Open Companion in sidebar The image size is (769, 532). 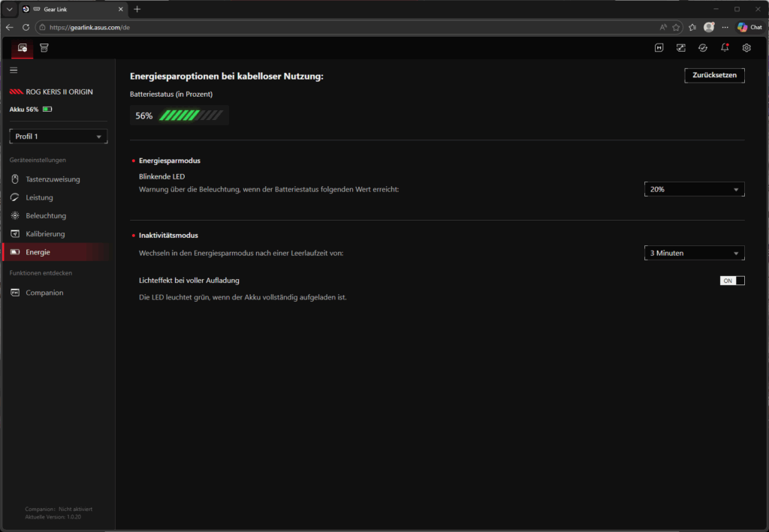pyautogui.click(x=44, y=293)
